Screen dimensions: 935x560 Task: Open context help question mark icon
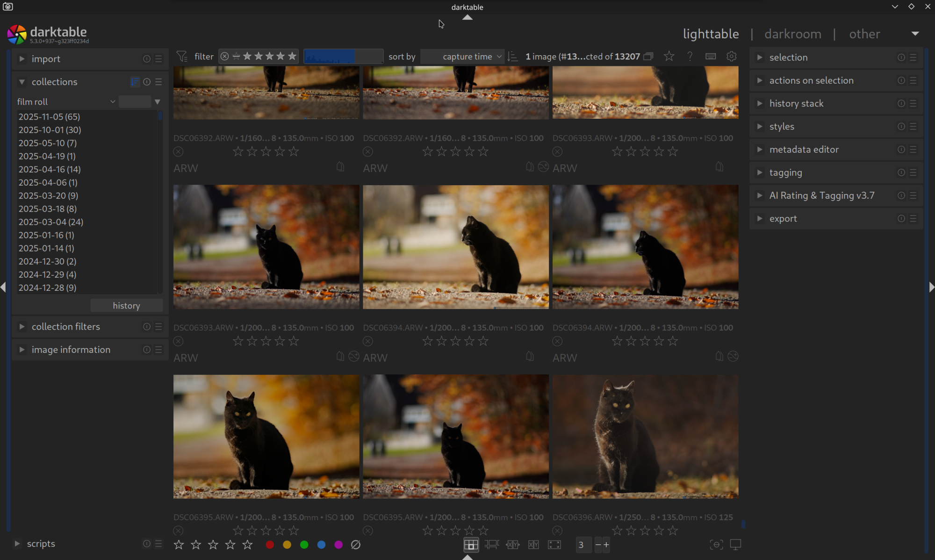[690, 57]
